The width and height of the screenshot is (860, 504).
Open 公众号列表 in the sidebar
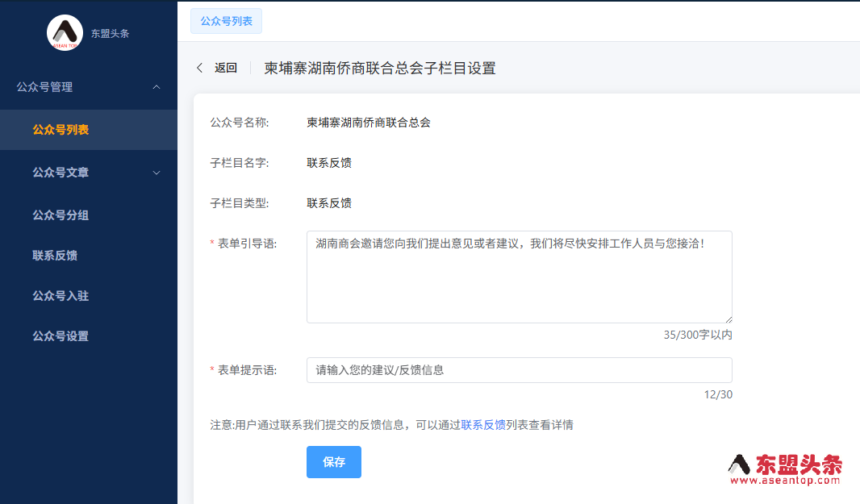pyautogui.click(x=89, y=130)
